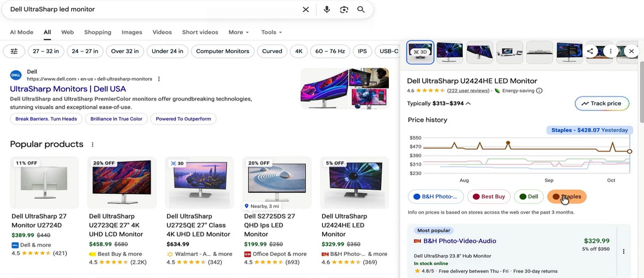Open Powered To Outperform sitelink

(183, 119)
